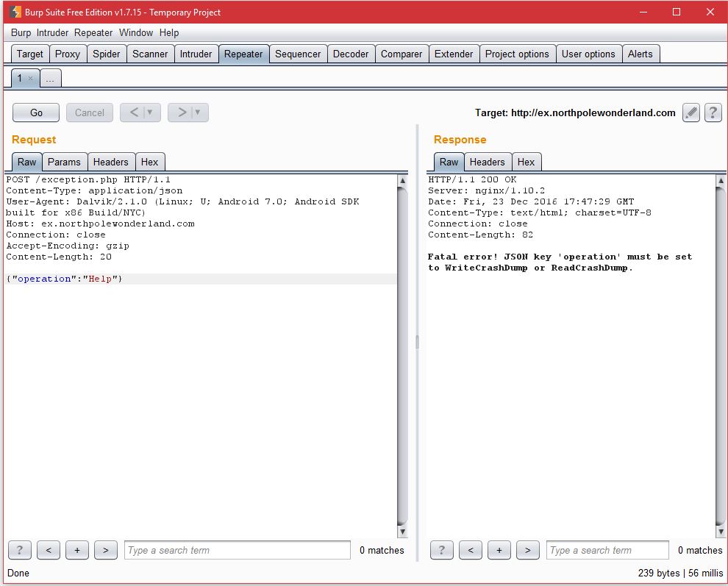This screenshot has height=586, width=728.
Task: Switch to the Decoder tab
Action: tap(351, 54)
